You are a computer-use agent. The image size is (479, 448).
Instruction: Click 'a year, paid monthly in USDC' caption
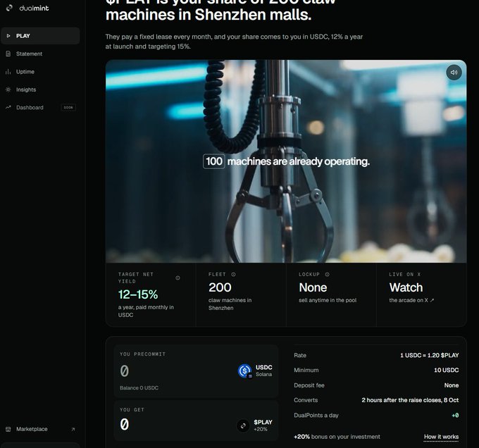(x=146, y=311)
